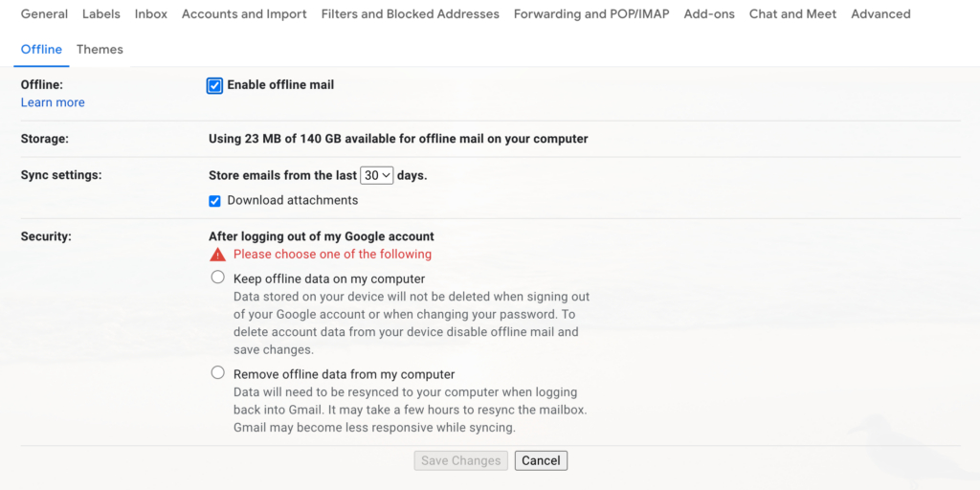Viewport: 980px width, 490px height.
Task: Switch to the Labels tab
Action: [101, 13]
